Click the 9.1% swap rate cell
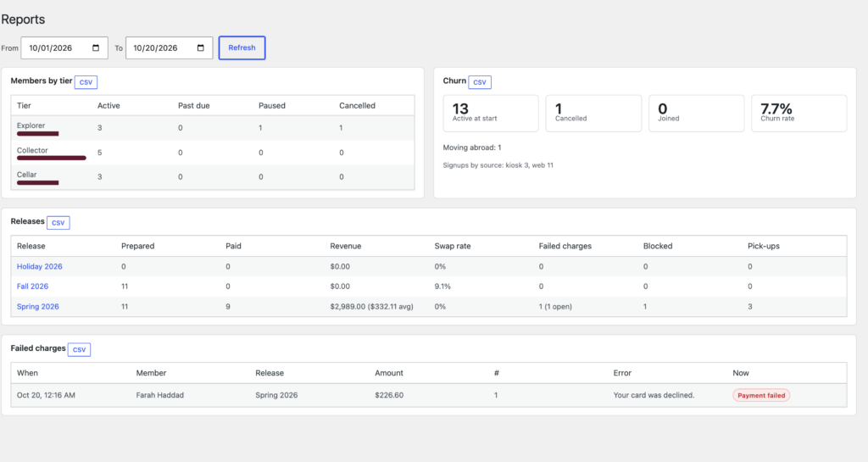 pos(442,286)
